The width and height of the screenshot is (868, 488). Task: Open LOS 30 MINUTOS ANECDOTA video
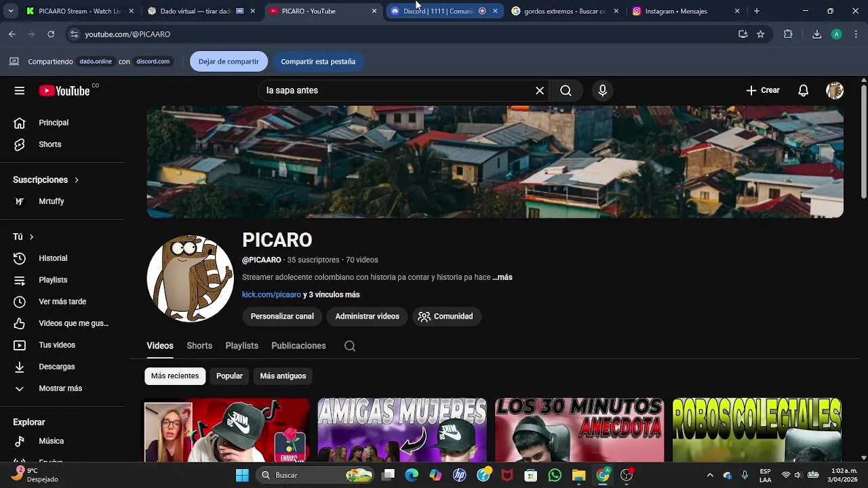pos(579,430)
